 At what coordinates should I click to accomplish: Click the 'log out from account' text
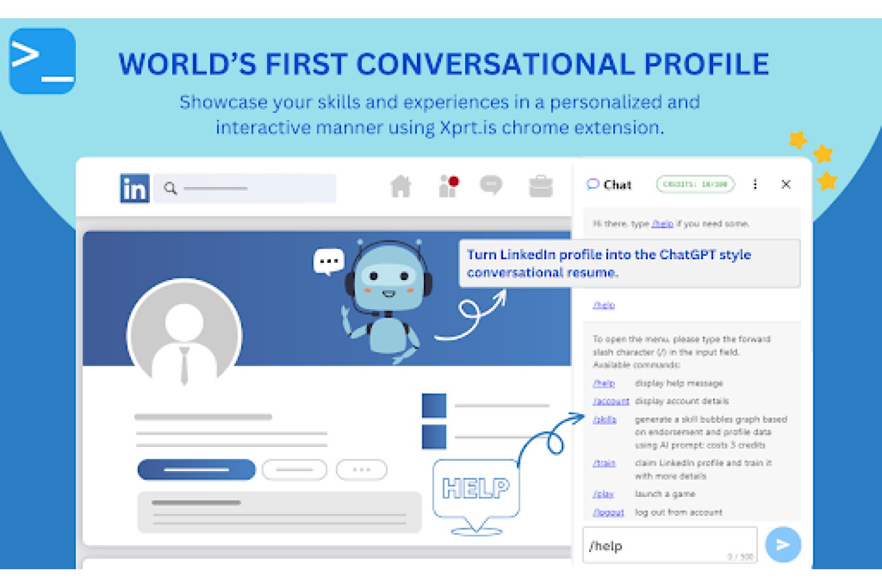(x=679, y=512)
